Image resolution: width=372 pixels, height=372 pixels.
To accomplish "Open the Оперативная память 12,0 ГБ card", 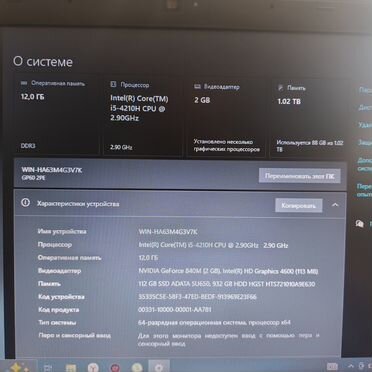I will 56,115.
